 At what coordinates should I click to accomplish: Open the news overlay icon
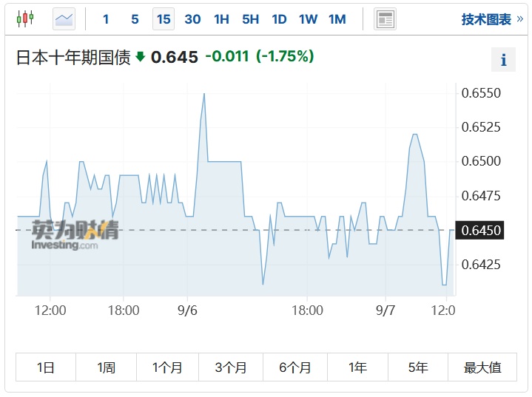pos(385,19)
